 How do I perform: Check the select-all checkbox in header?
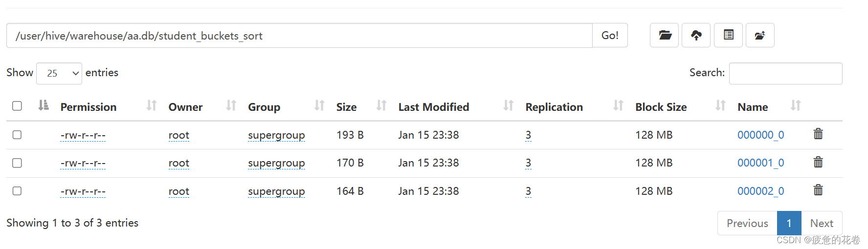click(17, 106)
